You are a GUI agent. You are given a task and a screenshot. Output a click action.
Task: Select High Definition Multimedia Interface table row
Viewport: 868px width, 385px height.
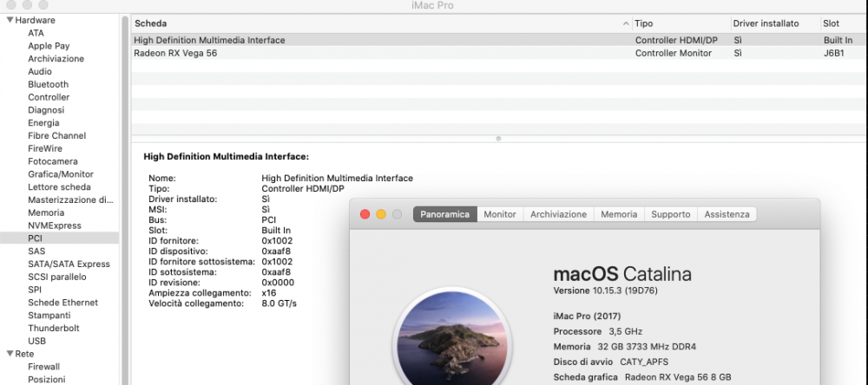pyautogui.click(x=498, y=41)
